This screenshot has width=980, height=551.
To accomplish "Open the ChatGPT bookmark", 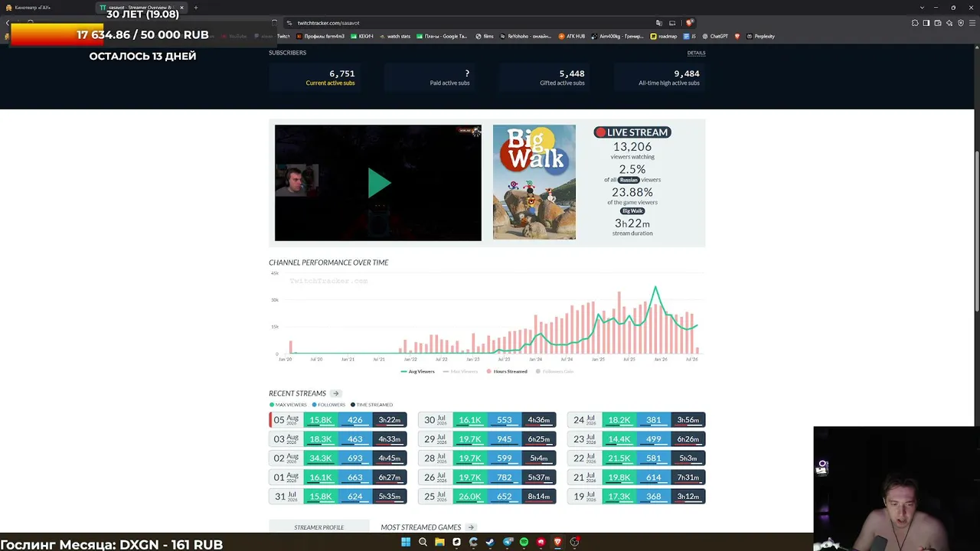I will coord(715,36).
